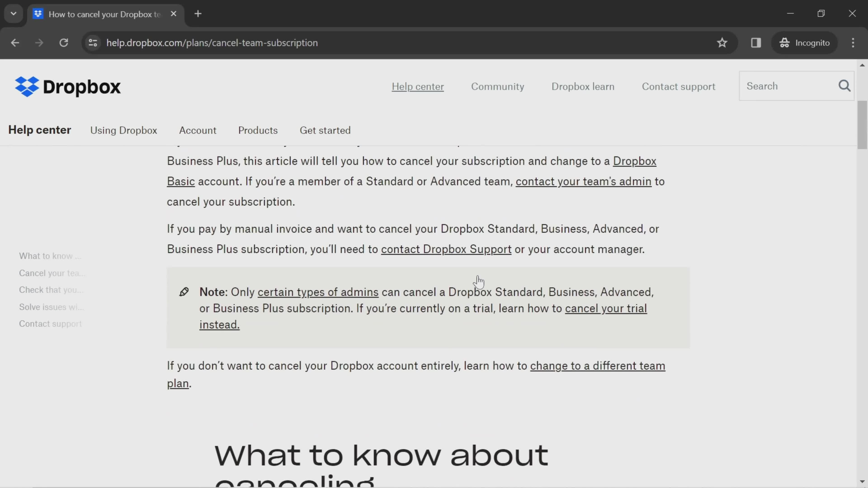Open a new browser tab
Image resolution: width=868 pixels, height=488 pixels.
[198, 14]
